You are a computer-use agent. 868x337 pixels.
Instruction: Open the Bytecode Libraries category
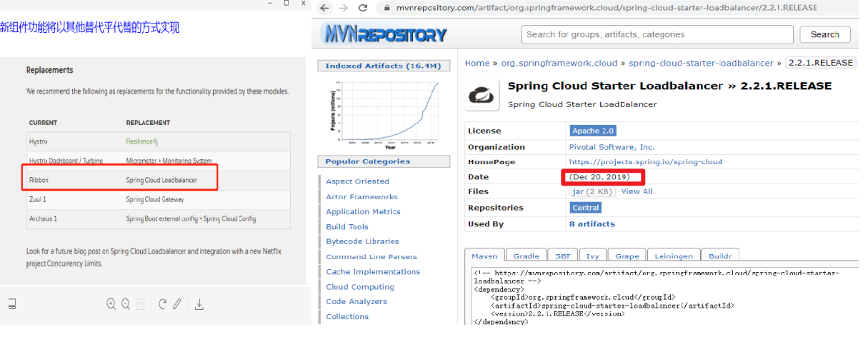point(362,241)
